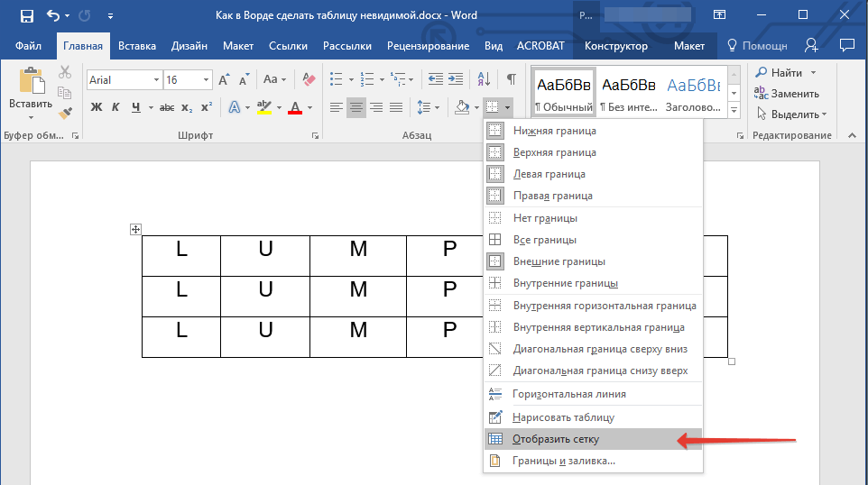
Task: Click the Cut scissors icon
Action: 65,73
